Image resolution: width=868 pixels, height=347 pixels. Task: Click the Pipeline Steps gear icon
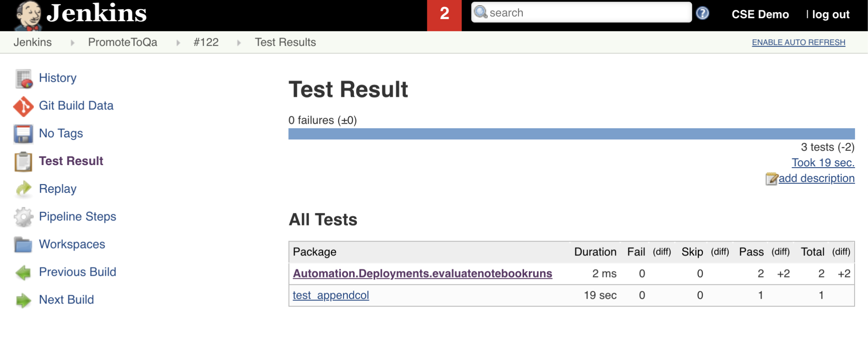[x=23, y=217]
